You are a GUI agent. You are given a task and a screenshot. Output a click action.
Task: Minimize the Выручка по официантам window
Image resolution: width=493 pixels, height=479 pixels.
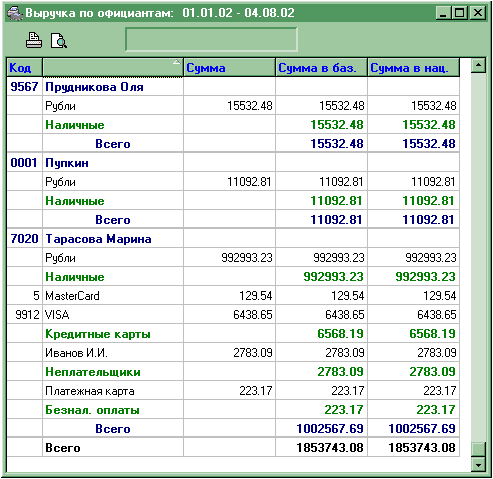tap(443, 13)
